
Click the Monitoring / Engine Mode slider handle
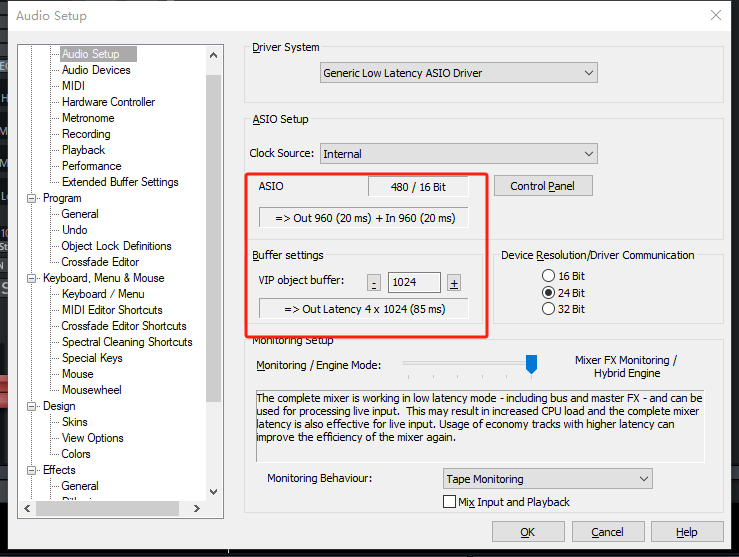click(x=532, y=364)
